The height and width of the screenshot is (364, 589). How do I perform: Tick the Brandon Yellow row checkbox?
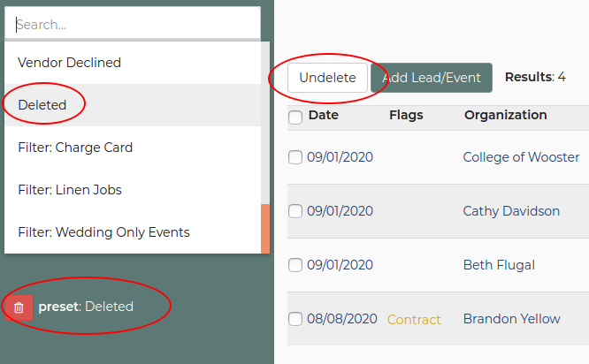coord(295,319)
